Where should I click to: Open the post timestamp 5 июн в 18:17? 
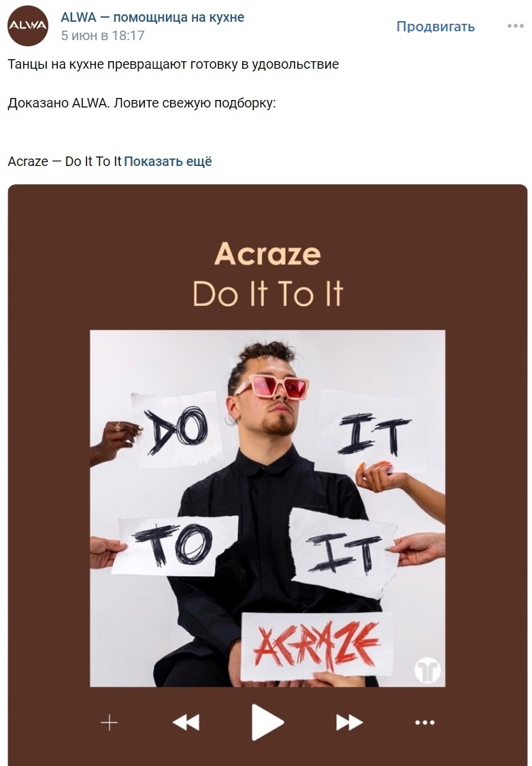(103, 35)
